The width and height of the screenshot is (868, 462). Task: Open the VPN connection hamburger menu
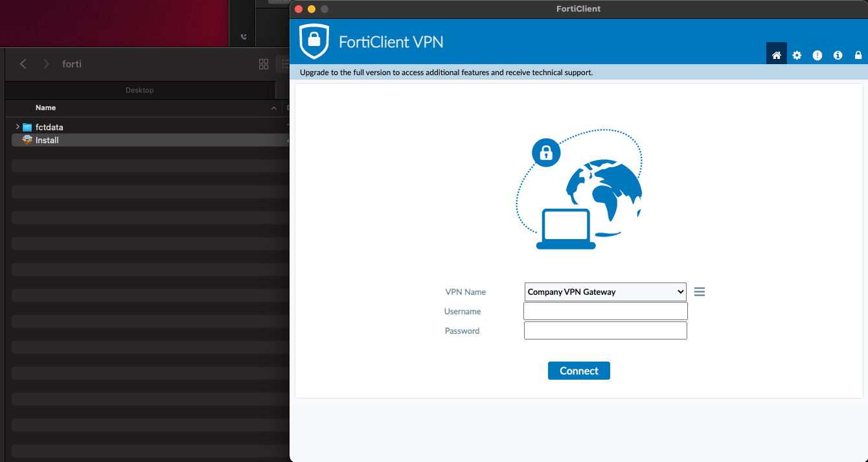[700, 292]
